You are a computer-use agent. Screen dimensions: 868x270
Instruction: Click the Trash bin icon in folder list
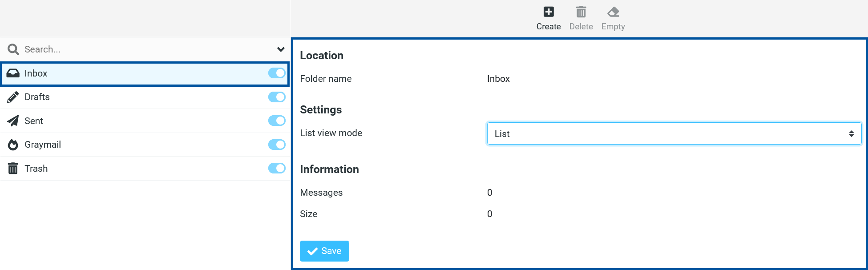[13, 169]
